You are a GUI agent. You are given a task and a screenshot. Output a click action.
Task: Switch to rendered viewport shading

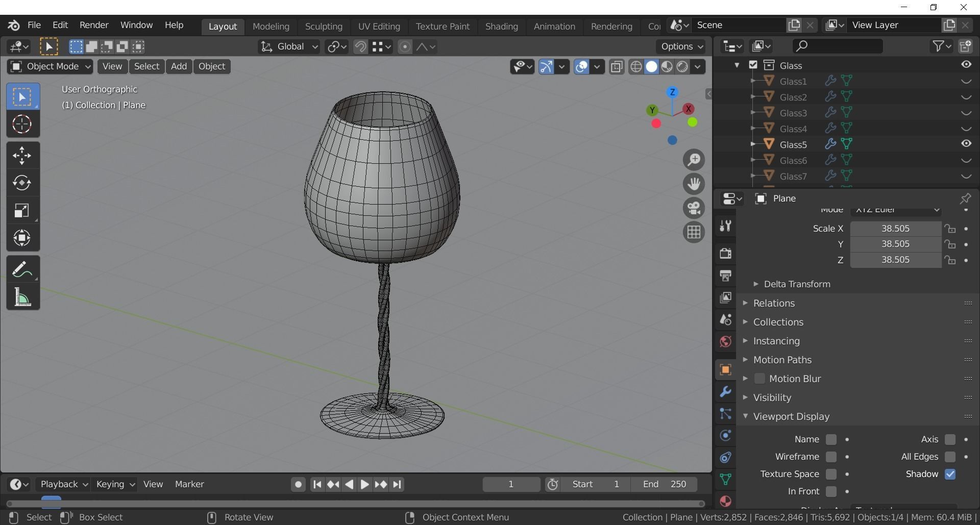[682, 67]
